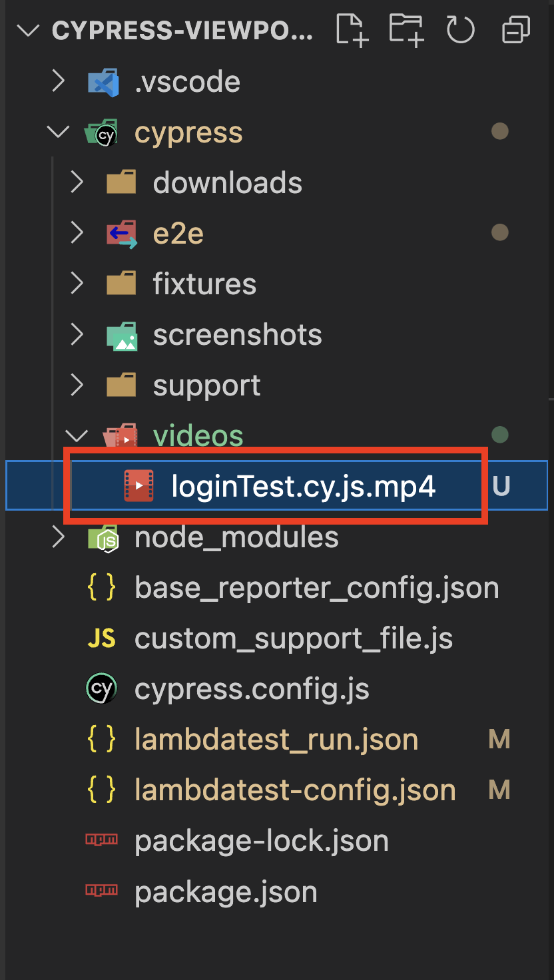Click the JS icon of custom_support_file.js

tap(101, 638)
